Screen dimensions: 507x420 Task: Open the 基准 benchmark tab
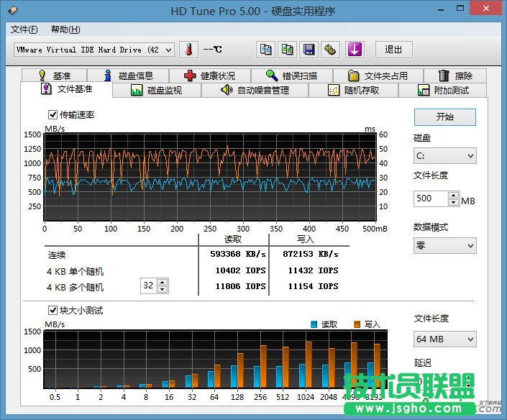click(x=55, y=76)
